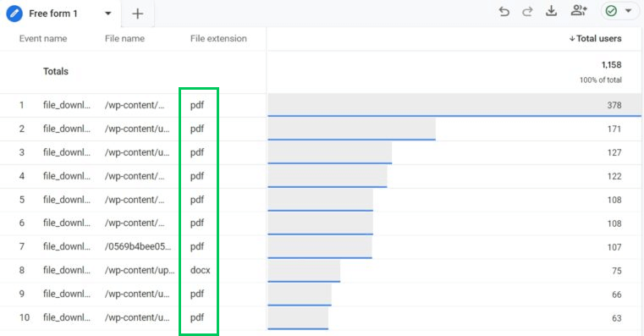
Task: Select file name in row 5
Action: pos(135,200)
